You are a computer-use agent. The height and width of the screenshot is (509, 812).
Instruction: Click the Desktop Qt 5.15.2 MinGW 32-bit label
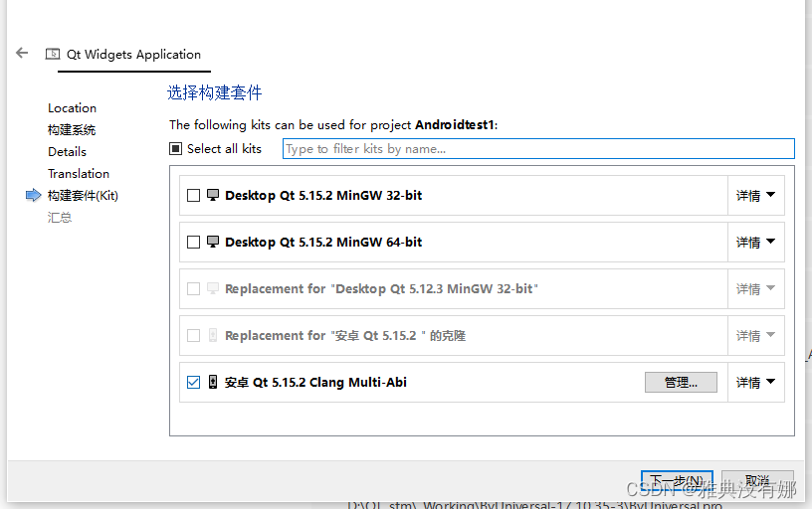pyautogui.click(x=323, y=196)
